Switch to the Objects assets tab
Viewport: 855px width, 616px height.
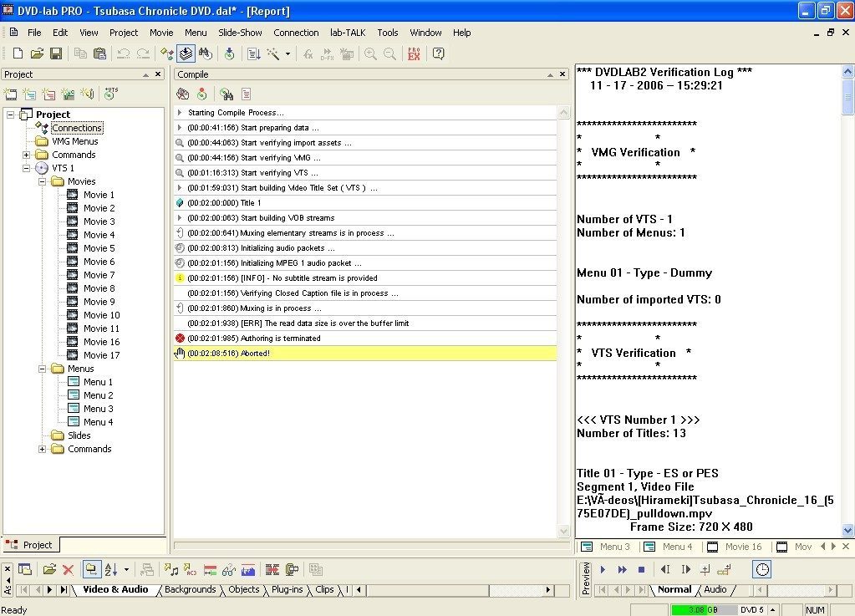[x=244, y=589]
